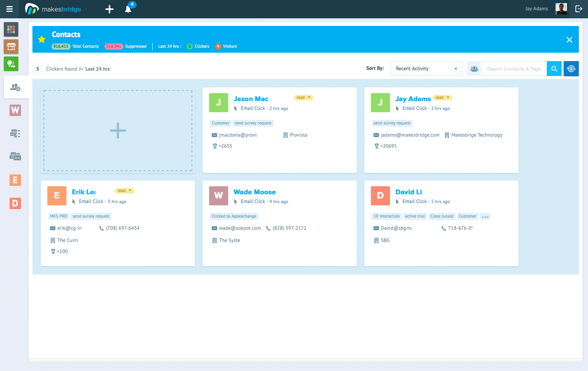Click the plus icon in top bar
The image size is (588, 371).
(x=110, y=9)
